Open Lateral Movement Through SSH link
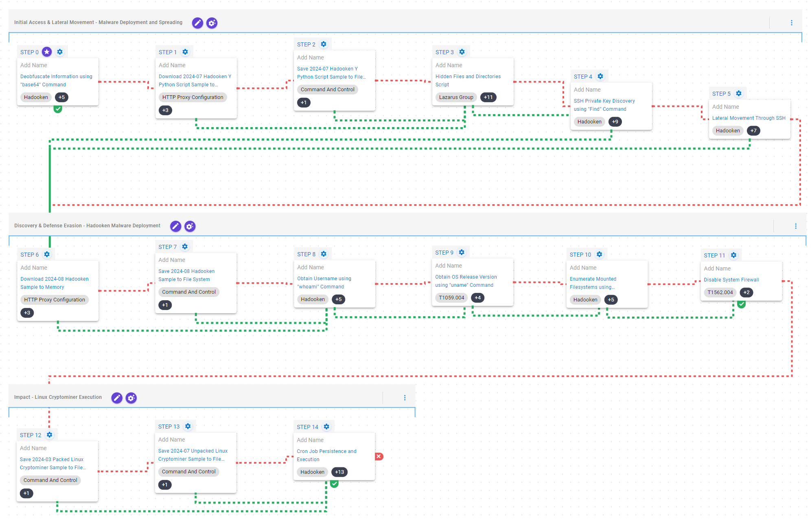The image size is (812, 519). pos(749,118)
